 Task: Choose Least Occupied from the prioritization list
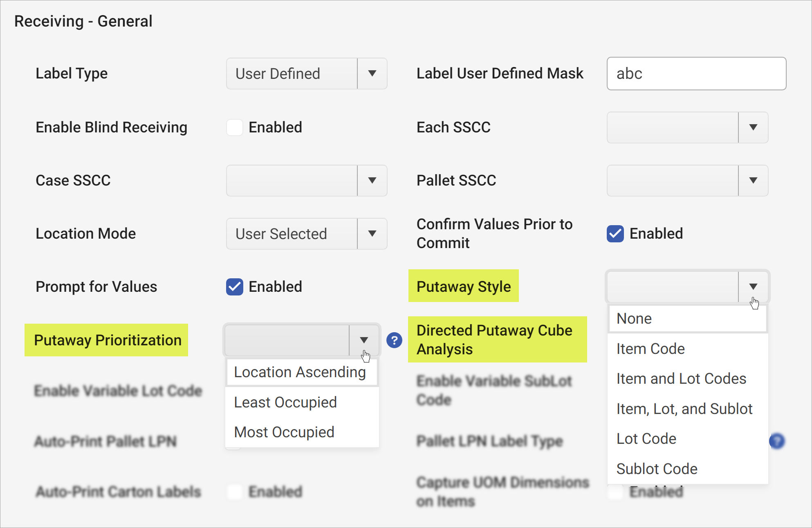pos(285,402)
